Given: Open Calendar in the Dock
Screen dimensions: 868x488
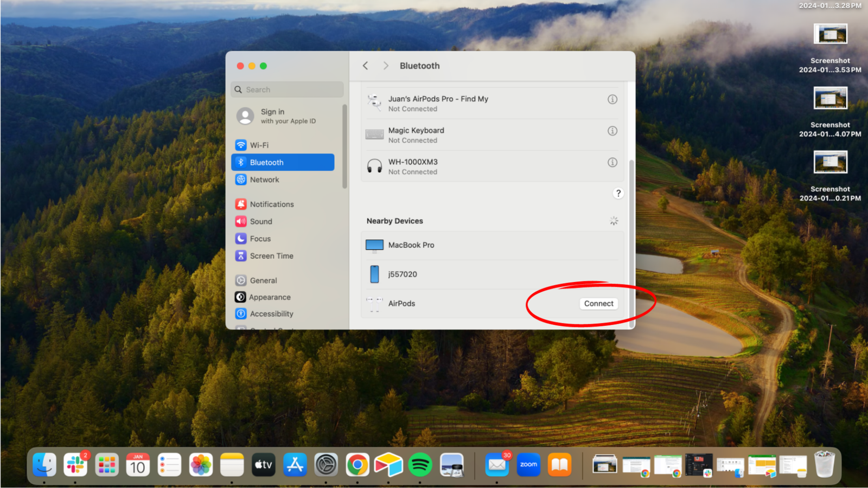Looking at the screenshot, I should click(138, 465).
